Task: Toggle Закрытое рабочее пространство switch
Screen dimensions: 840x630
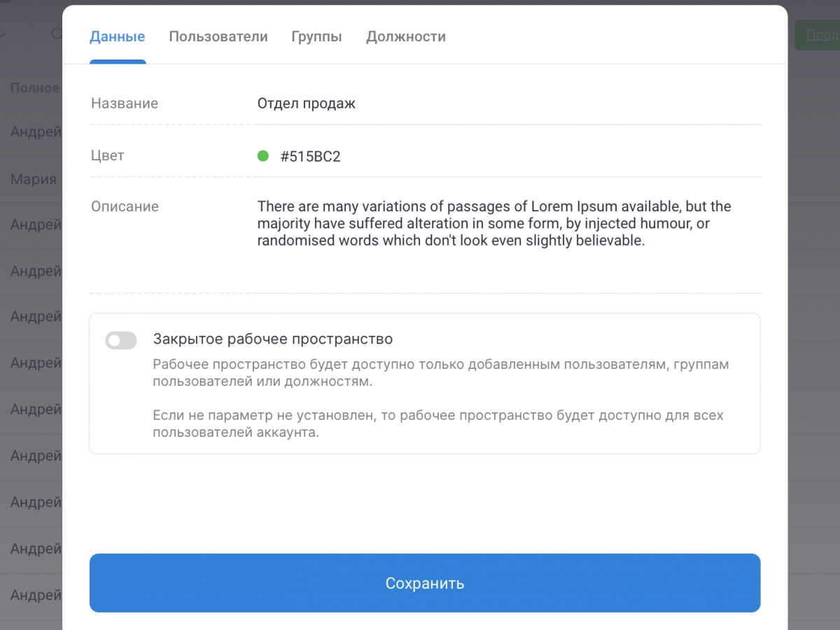Action: [x=121, y=341]
